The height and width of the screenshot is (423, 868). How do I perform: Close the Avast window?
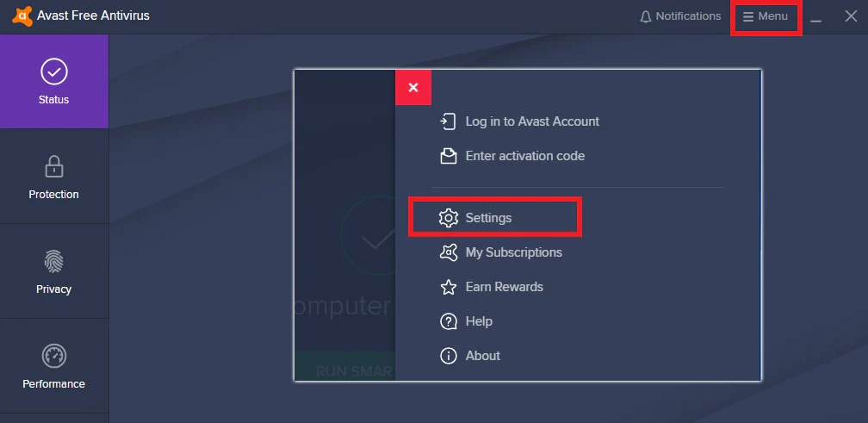tap(851, 16)
